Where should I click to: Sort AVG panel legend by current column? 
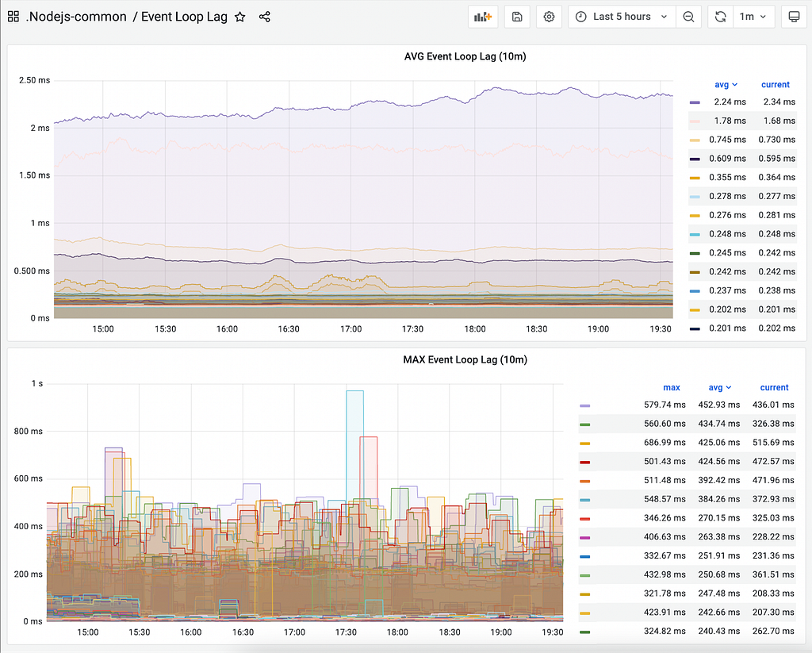click(x=776, y=84)
